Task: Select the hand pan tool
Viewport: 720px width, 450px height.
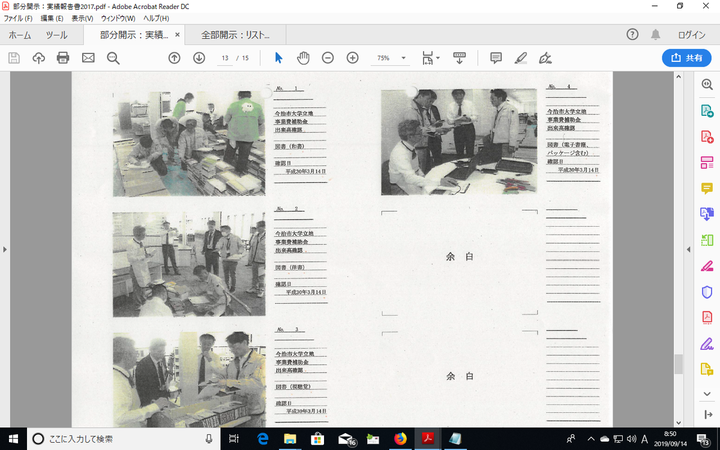Action: click(x=303, y=58)
